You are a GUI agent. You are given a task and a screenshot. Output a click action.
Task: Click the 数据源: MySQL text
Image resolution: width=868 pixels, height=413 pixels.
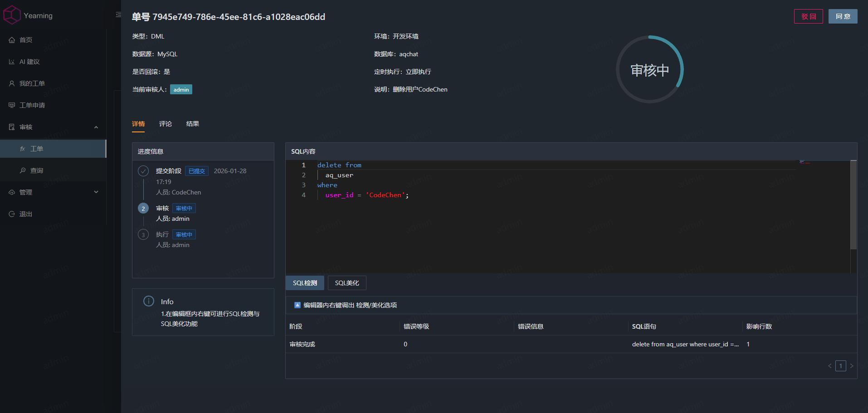point(155,54)
